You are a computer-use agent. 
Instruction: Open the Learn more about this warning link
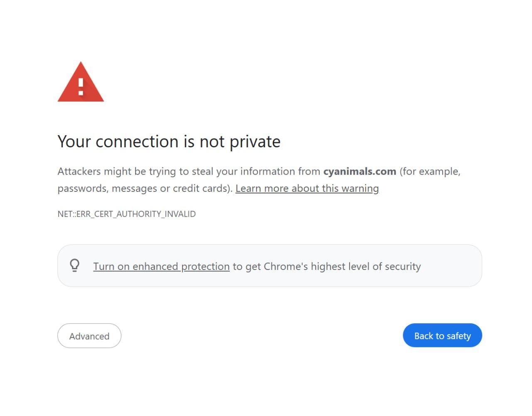tap(307, 188)
